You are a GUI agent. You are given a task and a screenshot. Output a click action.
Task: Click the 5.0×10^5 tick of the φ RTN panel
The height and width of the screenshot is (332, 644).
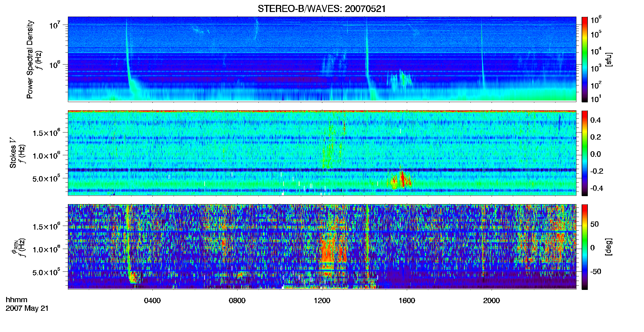pyautogui.click(x=46, y=272)
